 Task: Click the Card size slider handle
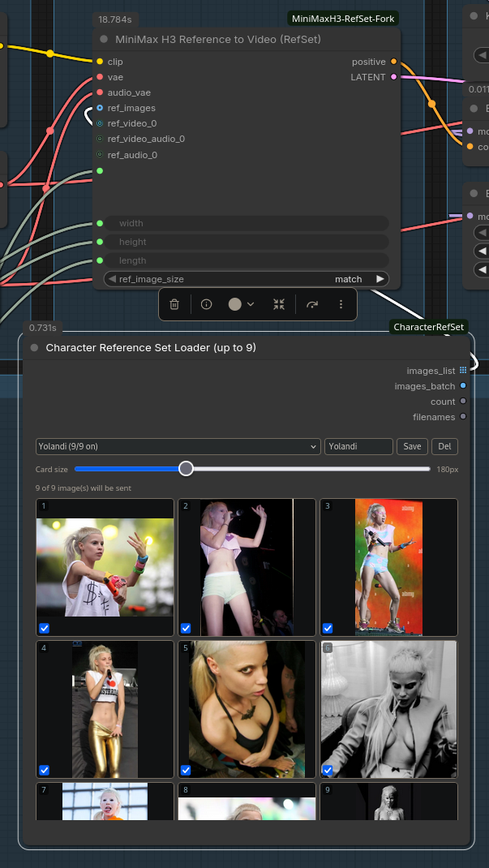pos(187,469)
